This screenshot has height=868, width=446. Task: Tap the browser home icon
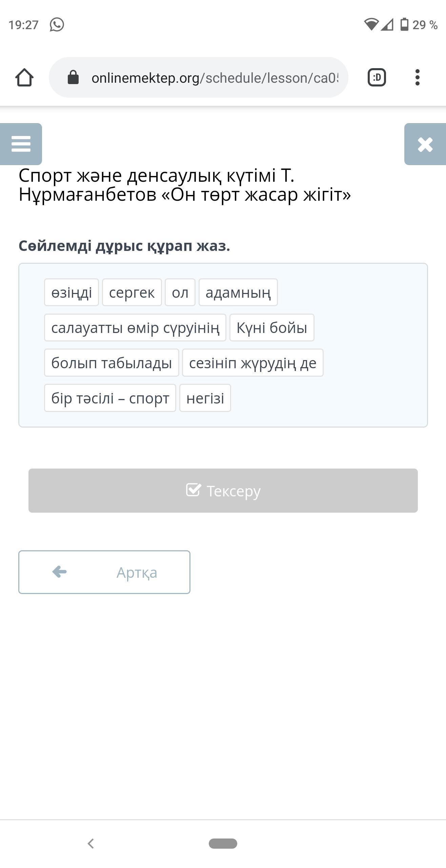coord(24,78)
